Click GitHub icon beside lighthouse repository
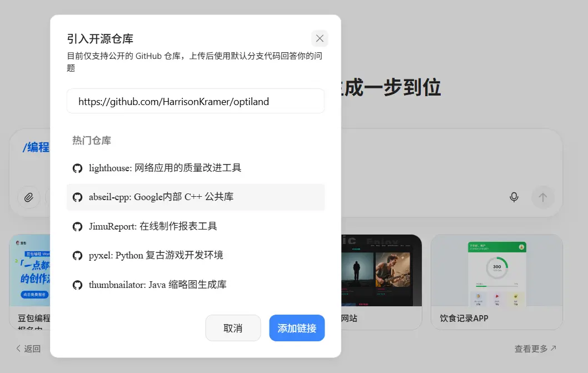This screenshot has height=373, width=588. pos(78,168)
